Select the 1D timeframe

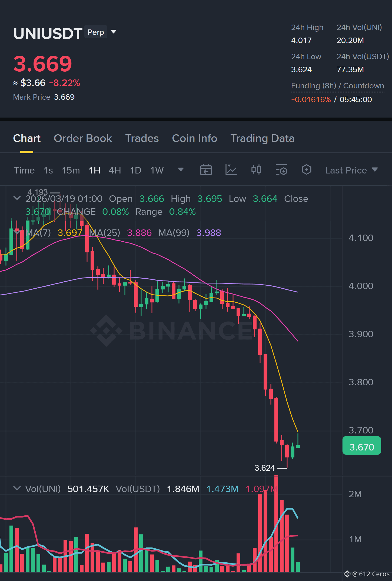(x=135, y=170)
